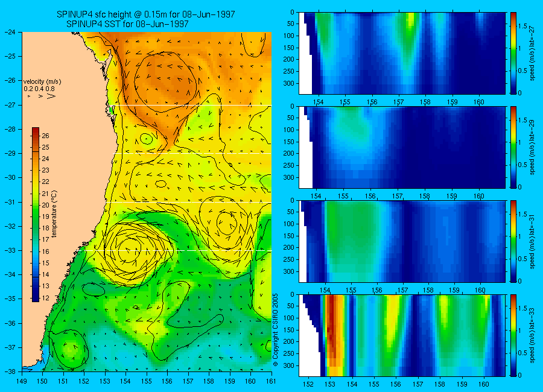This screenshot has height=392, width=543.
Task: Click the "speed (m/s) lat=-33" axis label
Action: [x=532, y=335]
